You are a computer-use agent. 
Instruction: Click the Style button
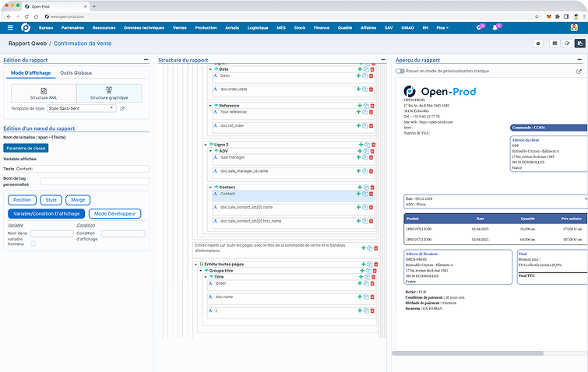(51, 200)
